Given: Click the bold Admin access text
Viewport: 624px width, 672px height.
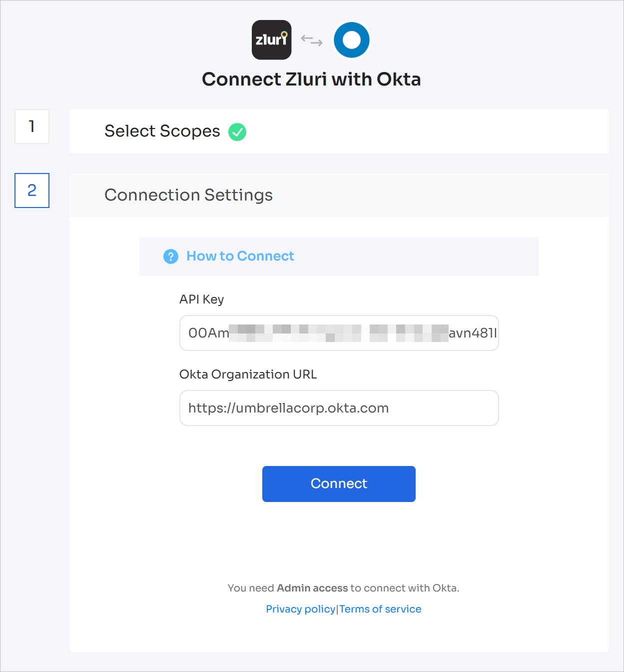Looking at the screenshot, I should [312, 588].
